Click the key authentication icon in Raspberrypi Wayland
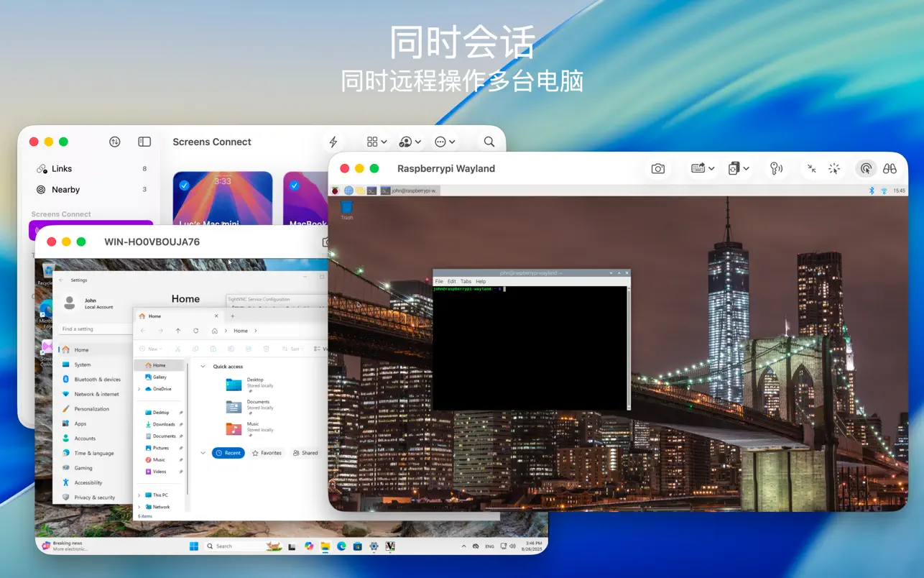 776,168
